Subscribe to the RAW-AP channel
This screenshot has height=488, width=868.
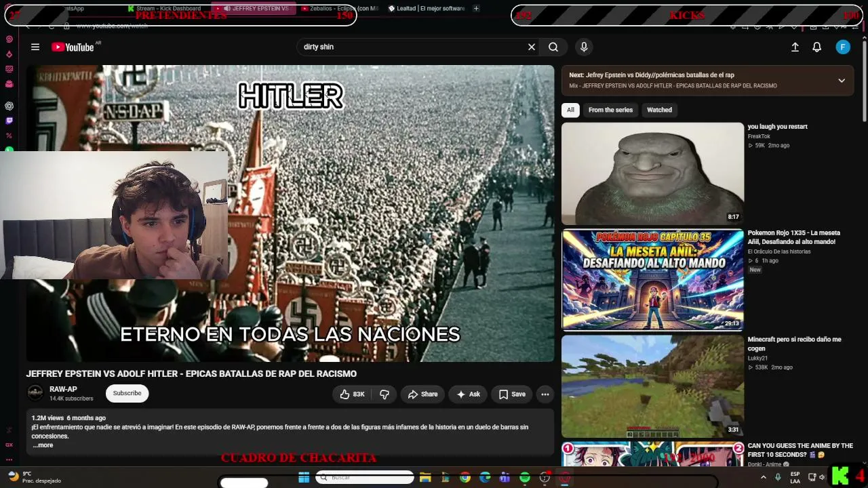[x=127, y=393]
